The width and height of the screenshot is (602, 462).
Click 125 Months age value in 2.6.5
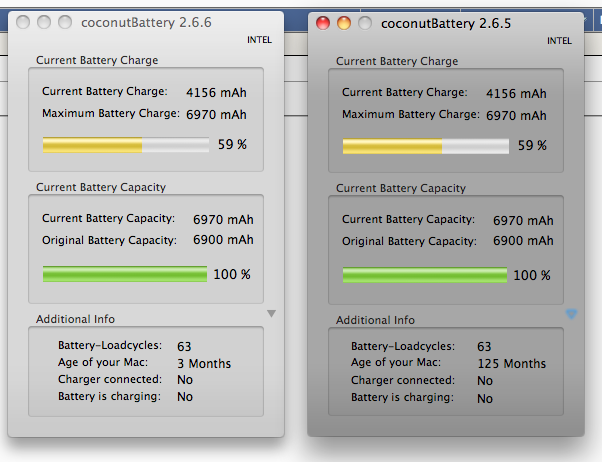(512, 364)
